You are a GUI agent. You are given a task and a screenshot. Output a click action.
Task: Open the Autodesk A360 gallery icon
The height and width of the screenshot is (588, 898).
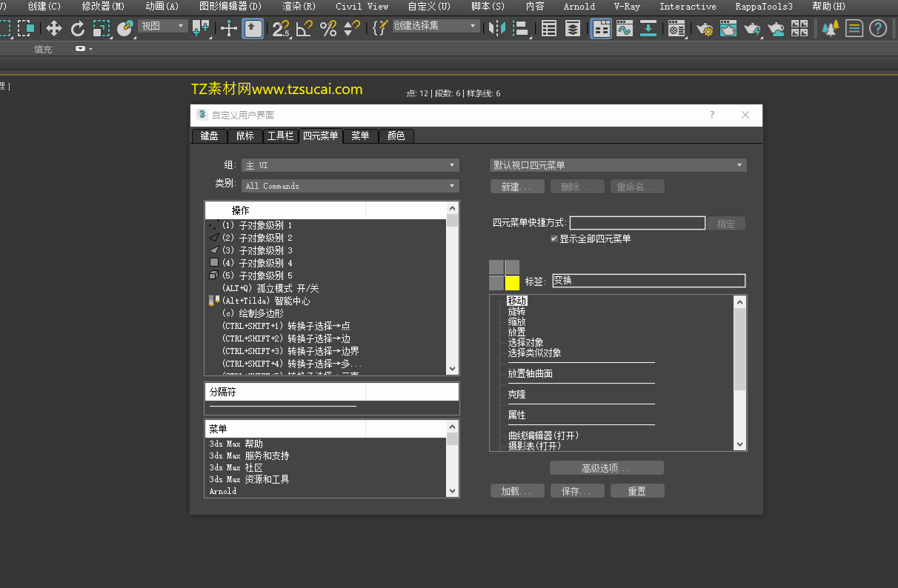click(800, 29)
